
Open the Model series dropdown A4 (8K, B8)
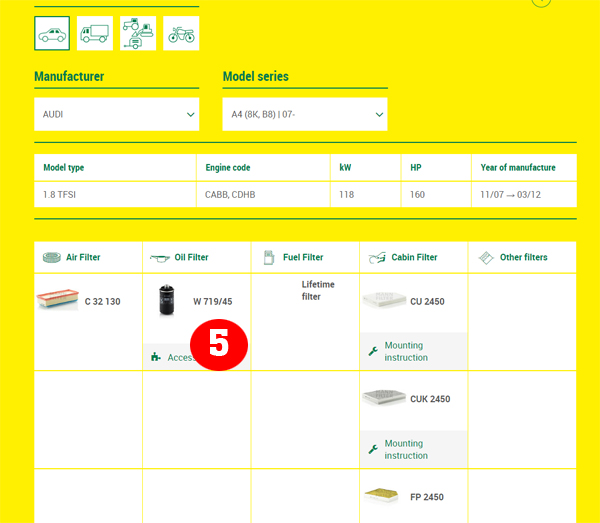[305, 114]
